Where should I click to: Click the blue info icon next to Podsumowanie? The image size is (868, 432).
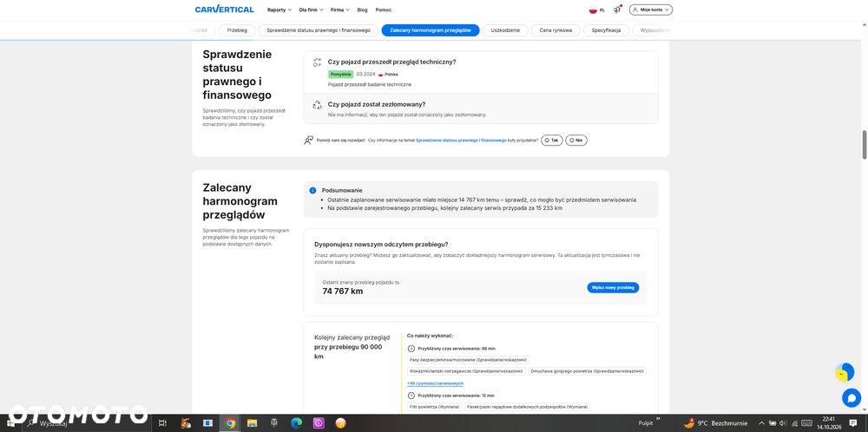coord(313,190)
